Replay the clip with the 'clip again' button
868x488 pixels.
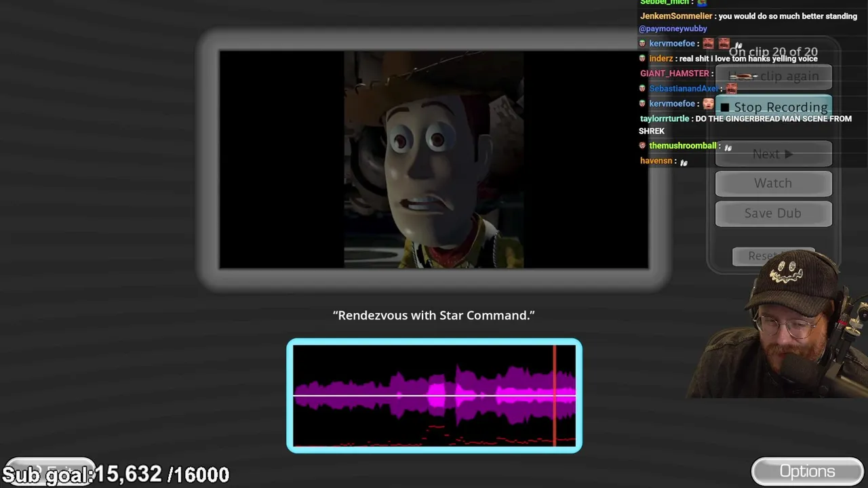pyautogui.click(x=774, y=77)
